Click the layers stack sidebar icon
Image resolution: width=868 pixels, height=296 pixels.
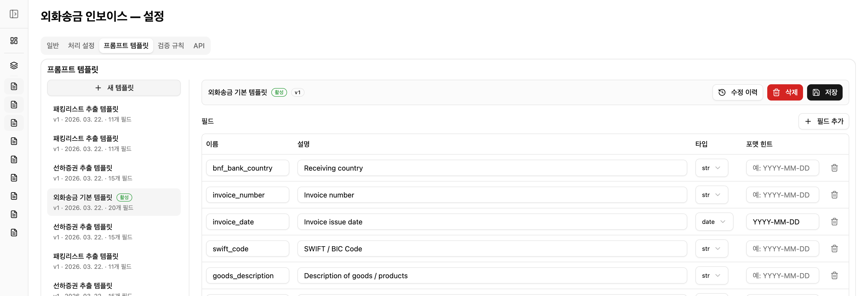[x=14, y=65]
